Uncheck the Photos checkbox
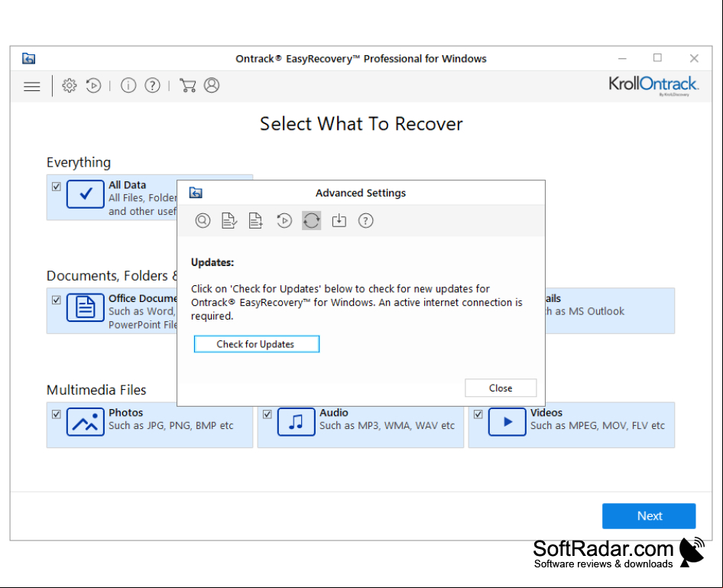 (x=57, y=414)
